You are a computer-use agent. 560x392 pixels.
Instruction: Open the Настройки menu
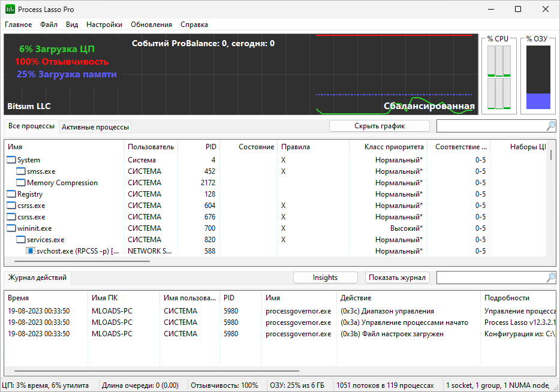coord(103,25)
